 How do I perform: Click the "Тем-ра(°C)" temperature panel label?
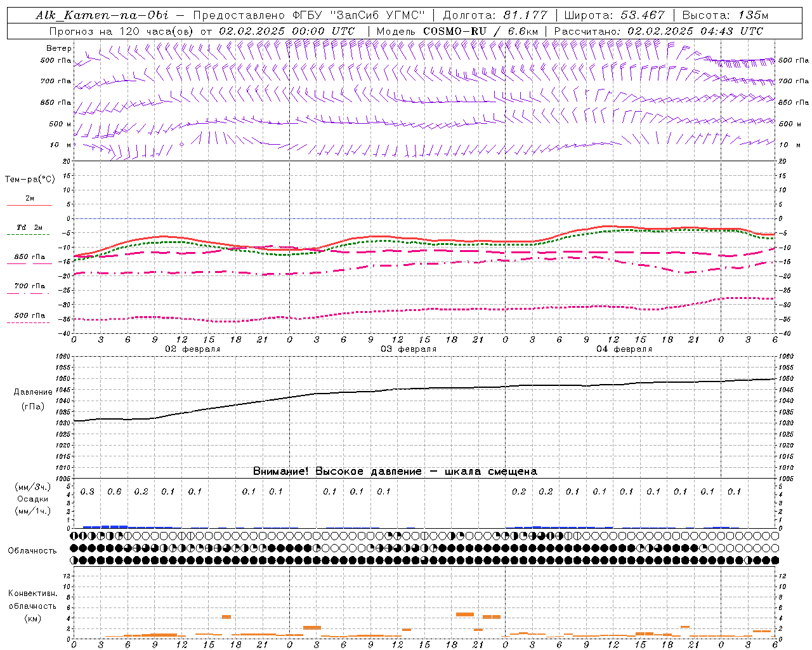30,180
